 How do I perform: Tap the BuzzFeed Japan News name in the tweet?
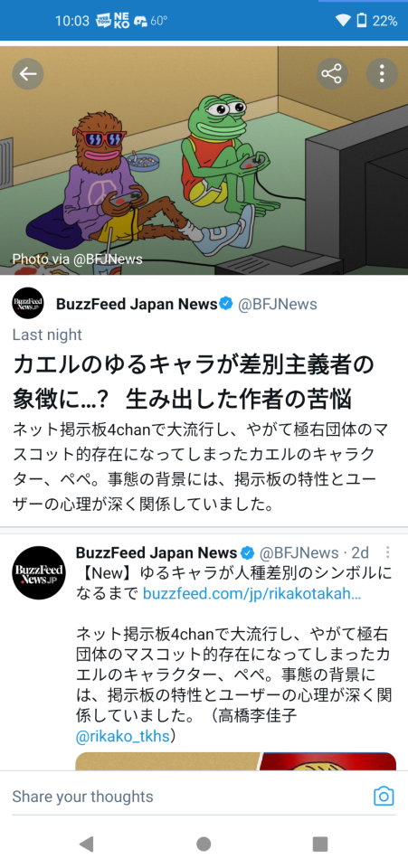point(157,552)
